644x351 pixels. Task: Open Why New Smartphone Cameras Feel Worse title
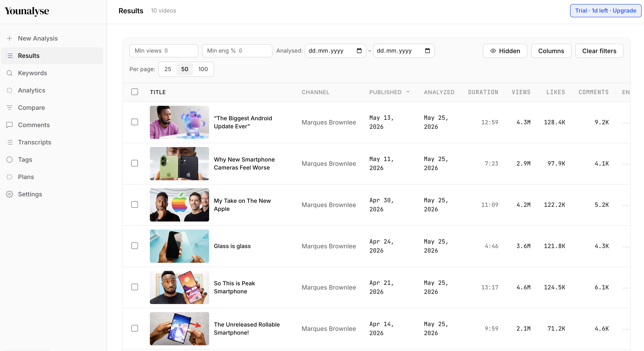coord(244,163)
